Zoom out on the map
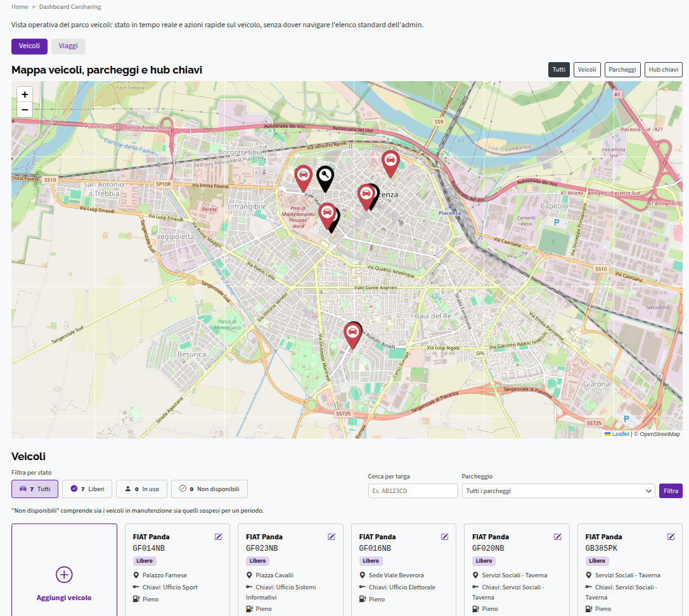The height and width of the screenshot is (616, 689). click(x=25, y=110)
